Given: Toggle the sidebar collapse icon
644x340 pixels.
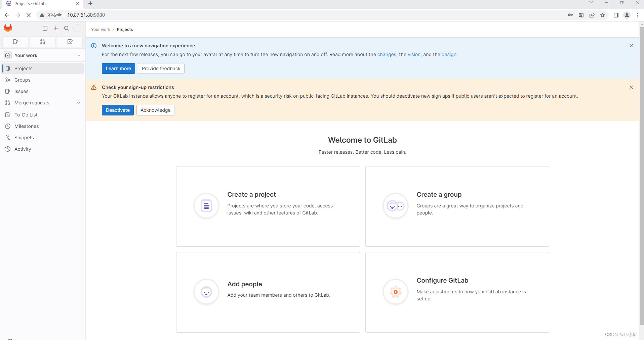Looking at the screenshot, I should point(45,28).
